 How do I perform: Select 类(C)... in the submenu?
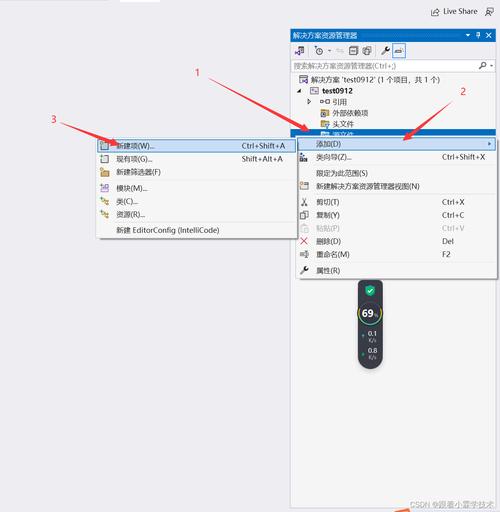[196, 201]
